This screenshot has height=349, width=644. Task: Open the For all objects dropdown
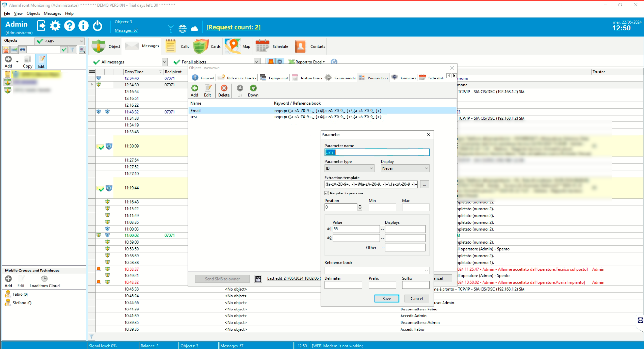tap(257, 62)
